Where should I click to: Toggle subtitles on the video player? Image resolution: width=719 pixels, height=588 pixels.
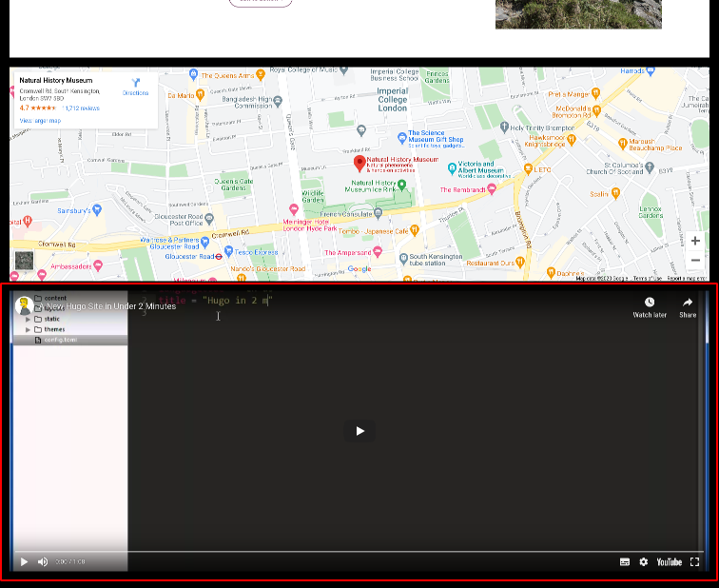[625, 562]
